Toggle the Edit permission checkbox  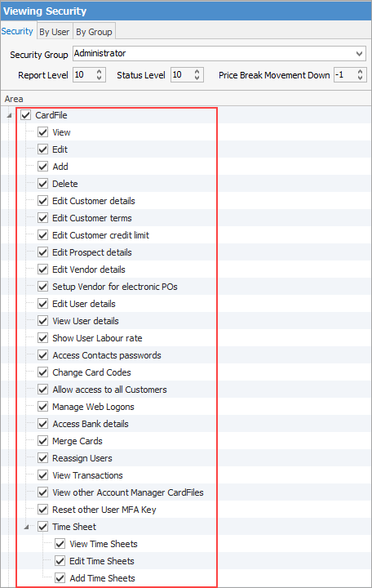click(42, 149)
